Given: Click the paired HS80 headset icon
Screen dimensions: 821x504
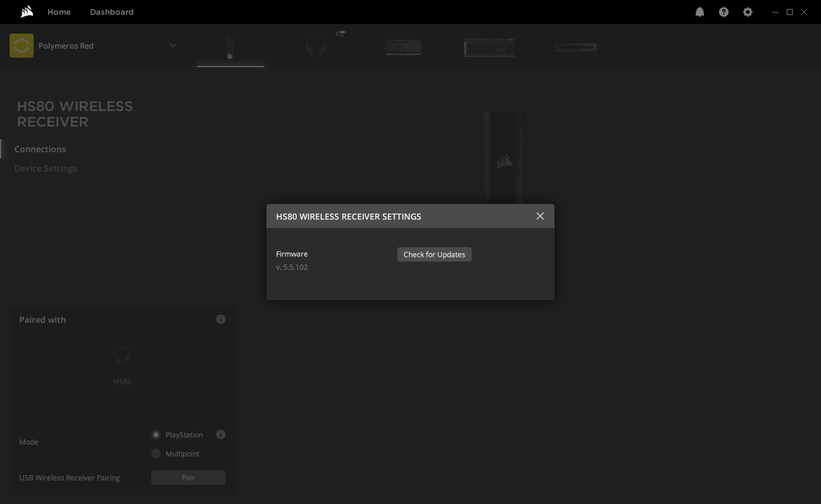Looking at the screenshot, I should 122,357.
